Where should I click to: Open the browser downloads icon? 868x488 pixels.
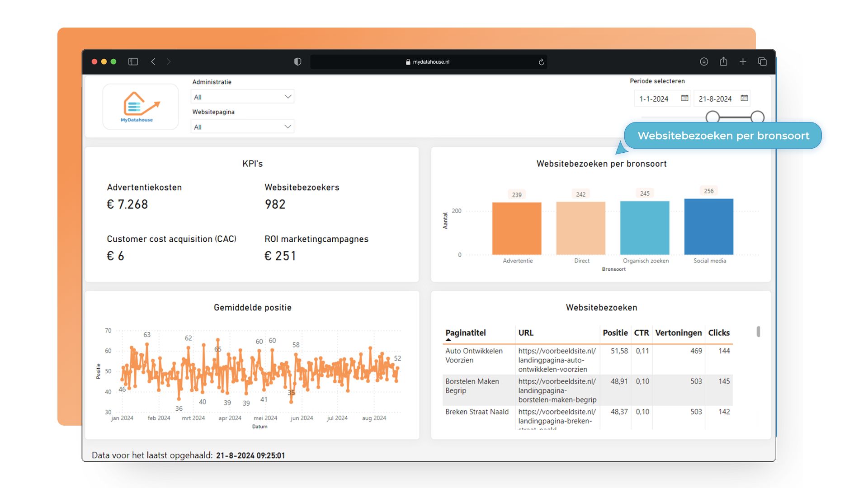704,61
